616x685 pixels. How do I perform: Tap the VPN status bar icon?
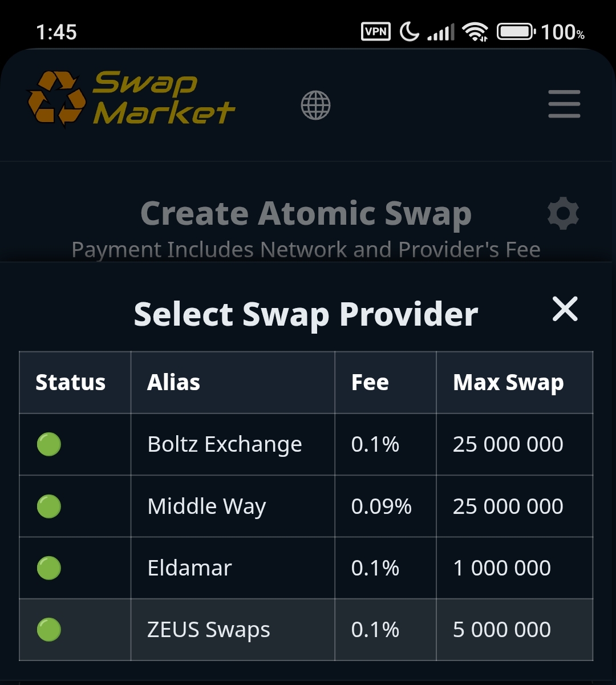376,32
